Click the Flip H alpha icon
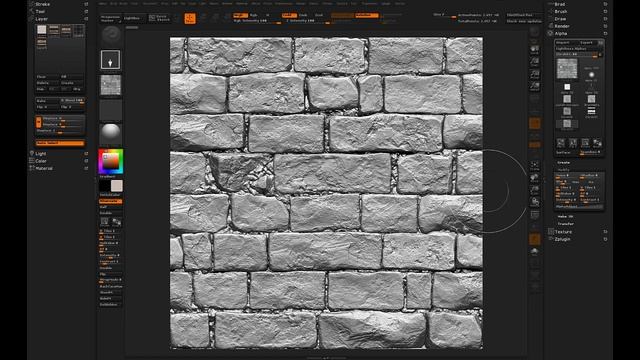The height and width of the screenshot is (360, 640). [x=561, y=143]
